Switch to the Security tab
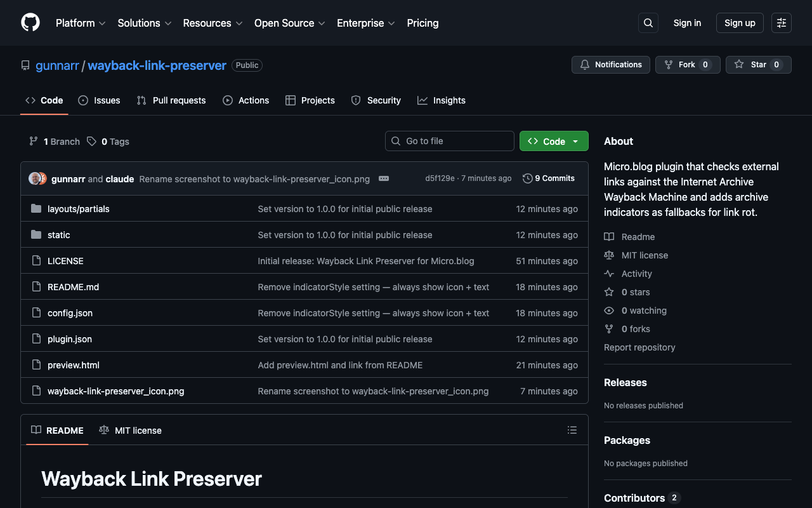Image resolution: width=812 pixels, height=508 pixels. 376,100
